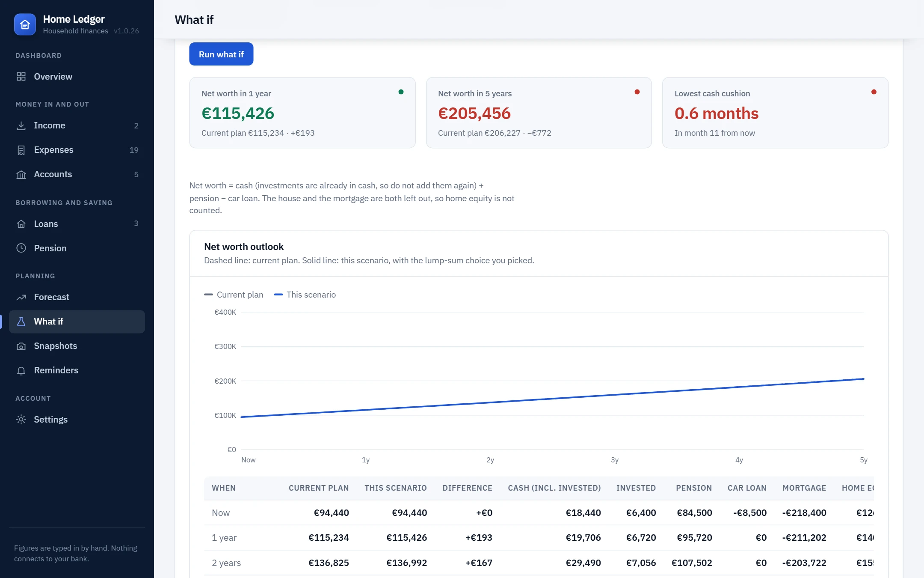924x578 pixels.
Task: Open the Loans page
Action: click(x=77, y=223)
